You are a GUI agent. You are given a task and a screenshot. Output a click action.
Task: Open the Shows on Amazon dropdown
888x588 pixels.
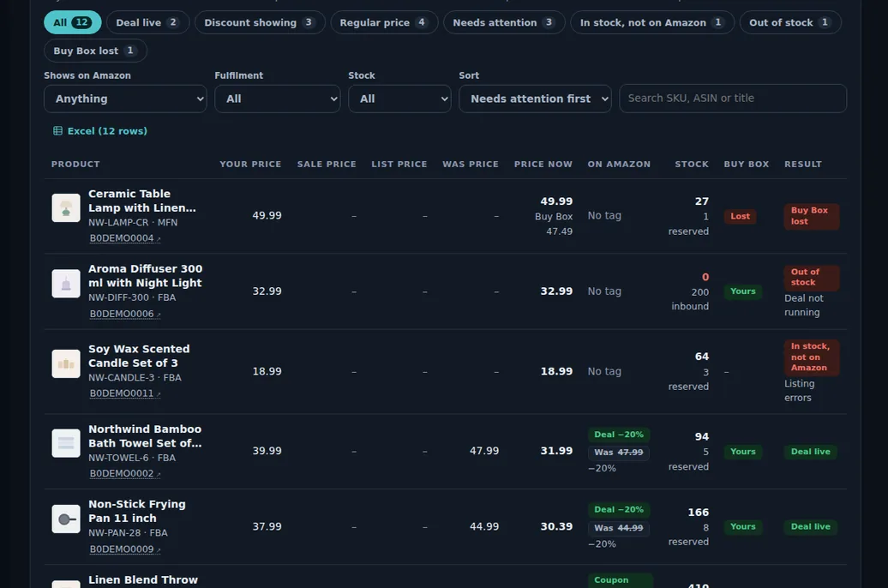[x=125, y=99]
